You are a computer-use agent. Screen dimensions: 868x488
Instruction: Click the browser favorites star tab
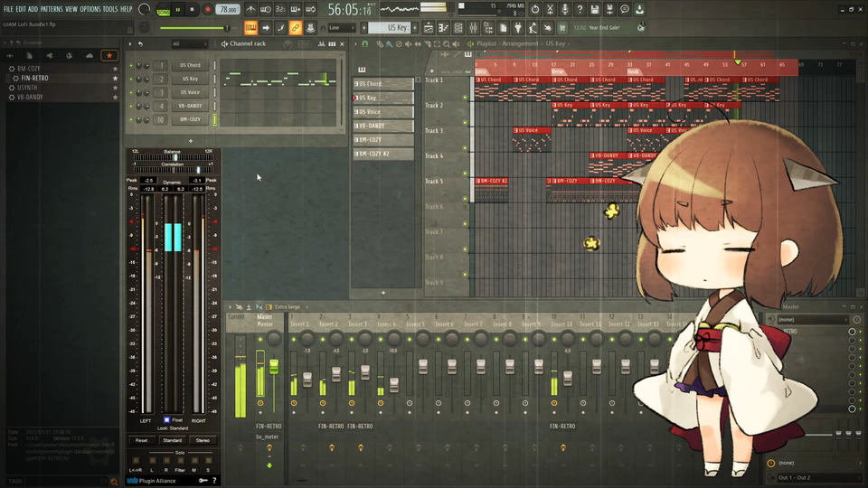point(109,55)
